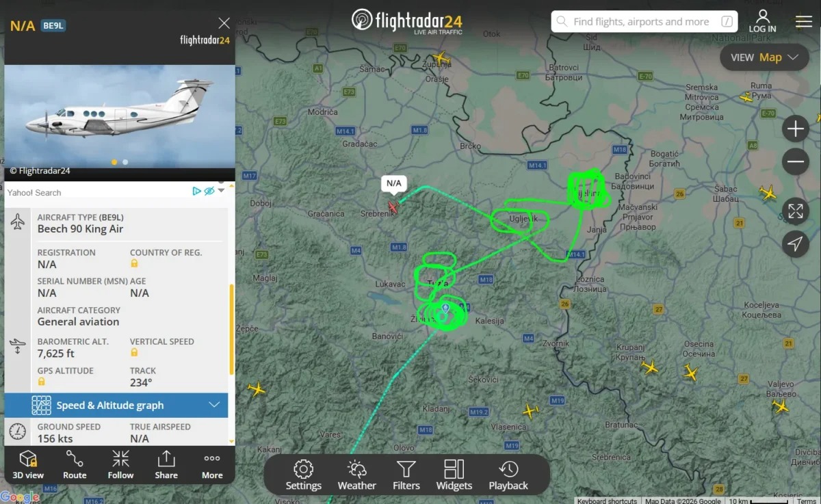Show the flight Route

point(75,464)
